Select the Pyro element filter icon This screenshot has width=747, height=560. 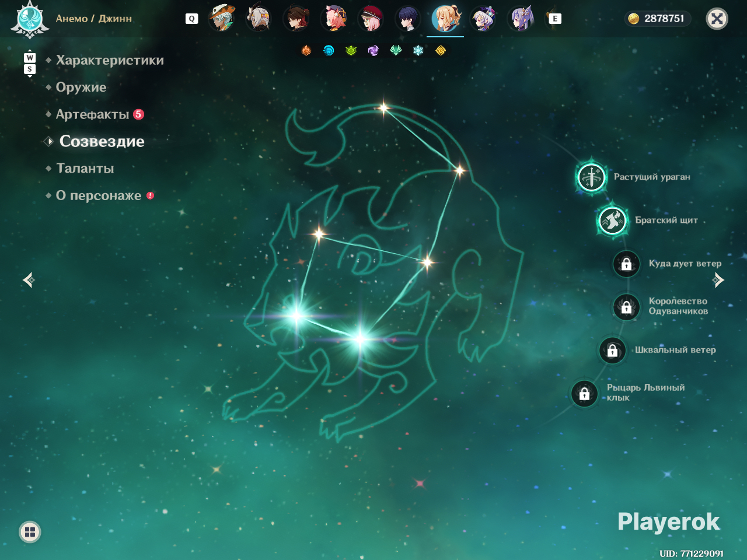tap(306, 51)
